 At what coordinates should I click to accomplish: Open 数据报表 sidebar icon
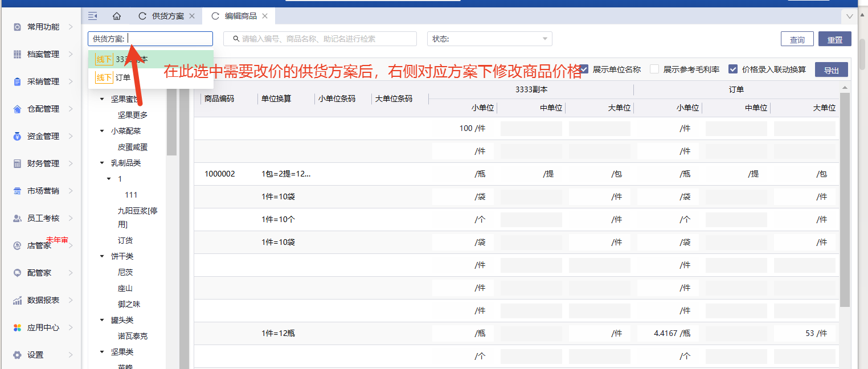(x=17, y=300)
